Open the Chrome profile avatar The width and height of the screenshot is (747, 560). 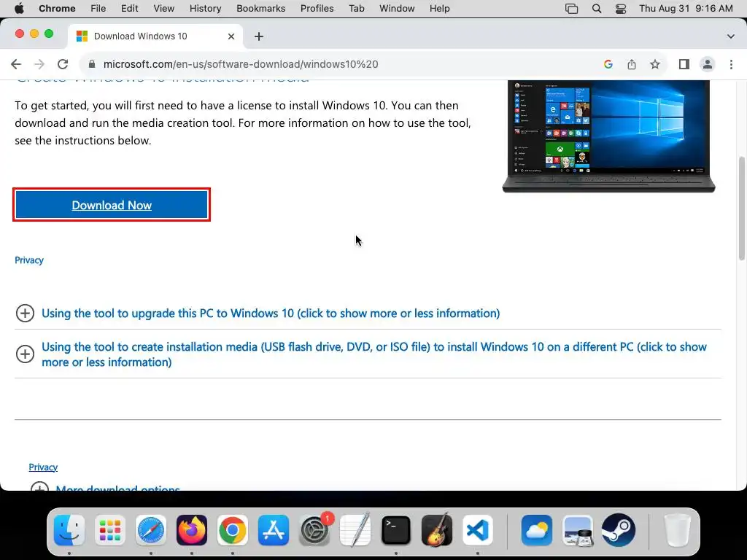click(708, 64)
